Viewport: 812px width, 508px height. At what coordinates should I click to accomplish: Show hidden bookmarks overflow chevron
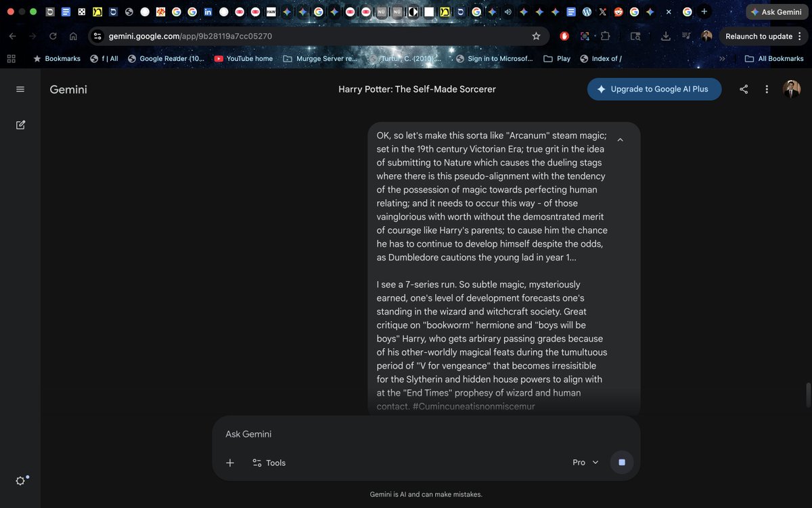(722, 58)
